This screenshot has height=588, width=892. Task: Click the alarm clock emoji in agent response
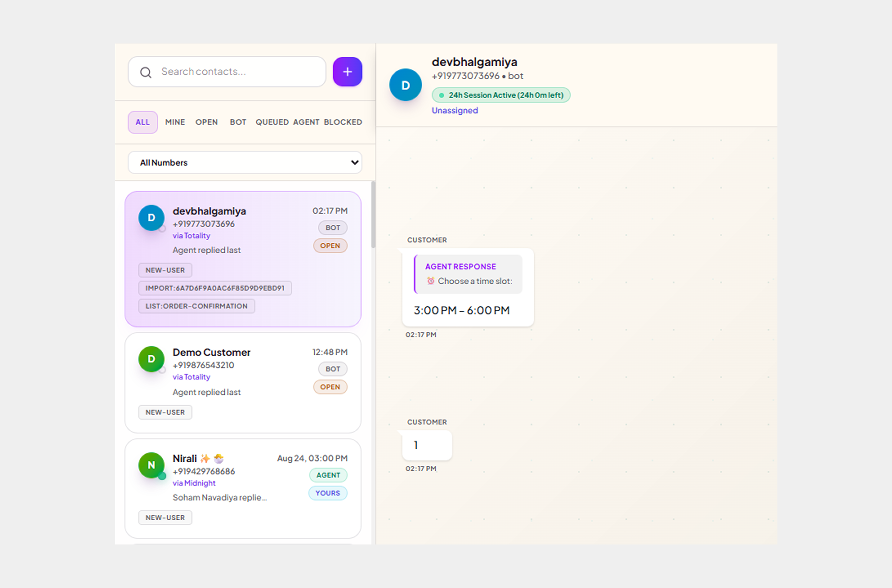(x=431, y=281)
